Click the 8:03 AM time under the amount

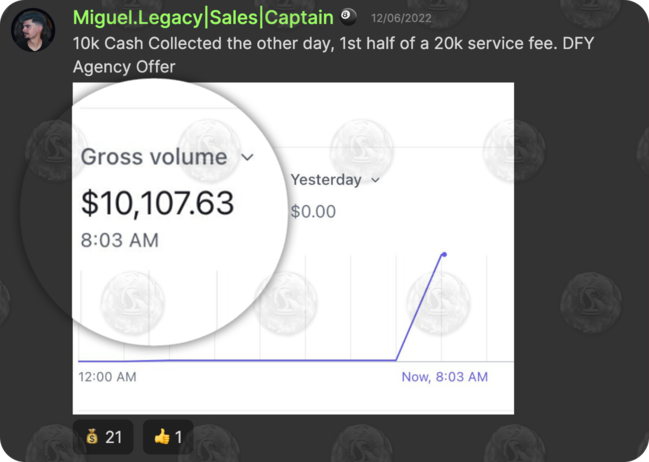coord(119,240)
